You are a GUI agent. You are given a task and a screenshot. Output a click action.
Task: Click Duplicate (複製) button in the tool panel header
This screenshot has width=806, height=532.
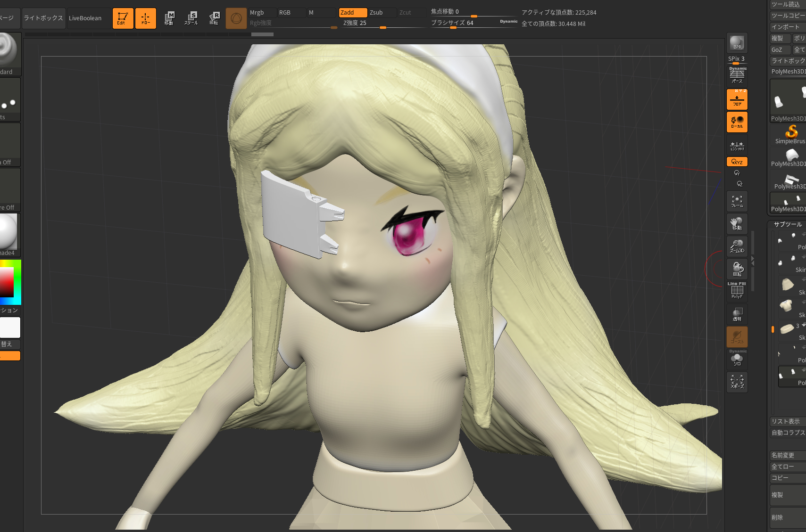point(780,38)
